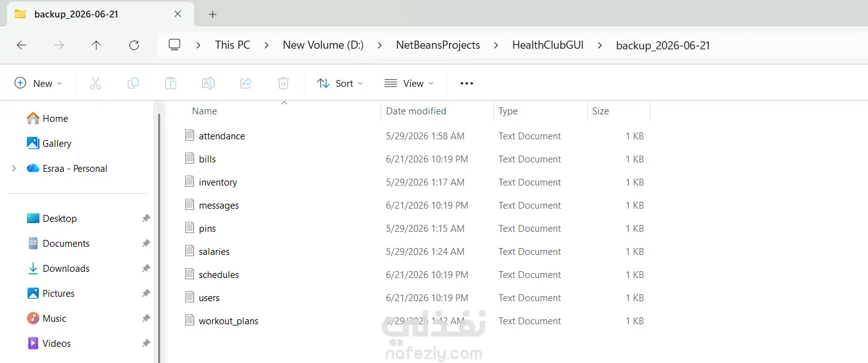The image size is (868, 363).
Task: Select the workout_plans file name
Action: coord(228,321)
